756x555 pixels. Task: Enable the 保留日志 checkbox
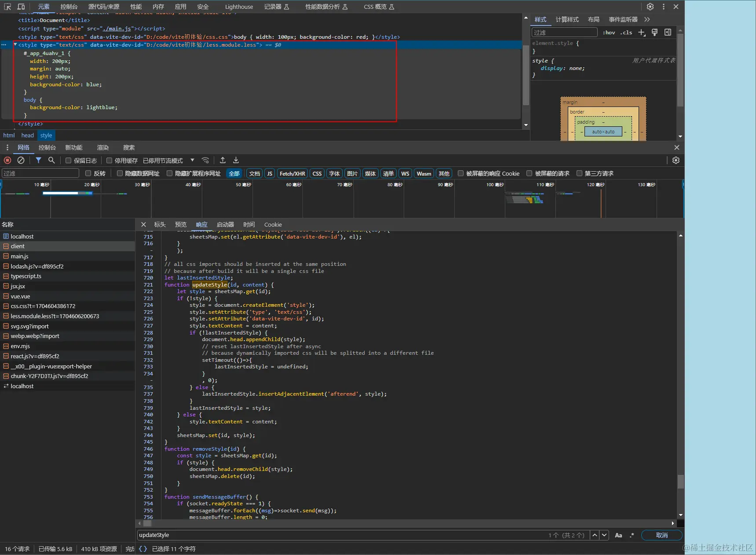[69, 161]
